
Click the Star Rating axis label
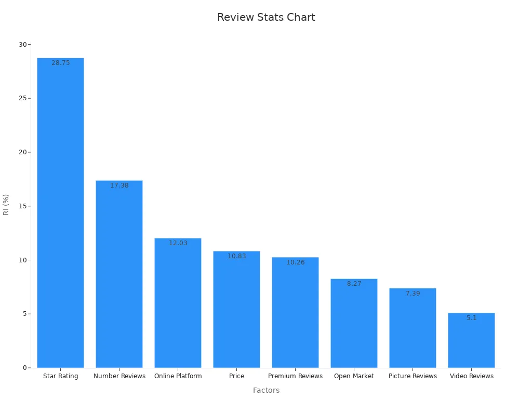coord(60,376)
